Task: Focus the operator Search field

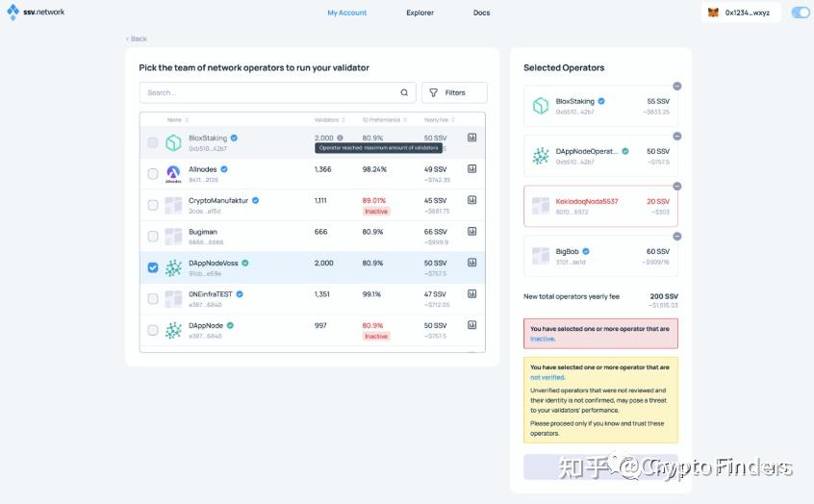Action: click(278, 92)
